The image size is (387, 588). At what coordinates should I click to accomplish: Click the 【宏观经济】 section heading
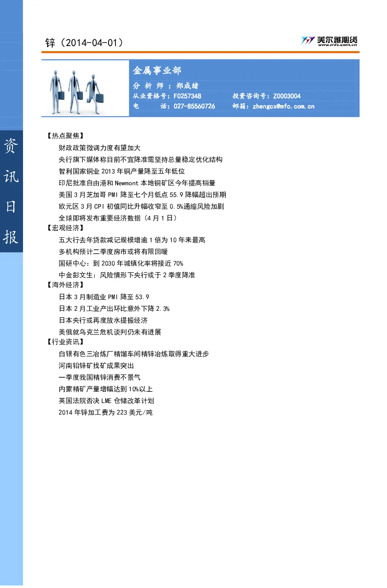click(66, 228)
